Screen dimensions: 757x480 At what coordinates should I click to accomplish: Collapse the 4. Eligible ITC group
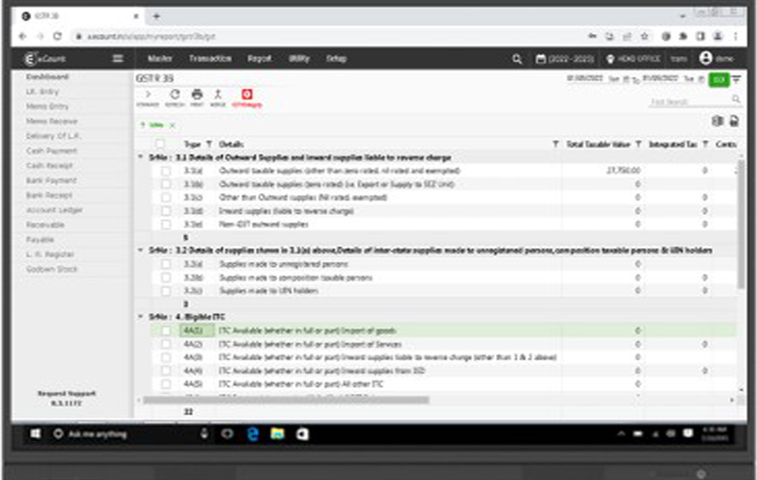pyautogui.click(x=139, y=317)
